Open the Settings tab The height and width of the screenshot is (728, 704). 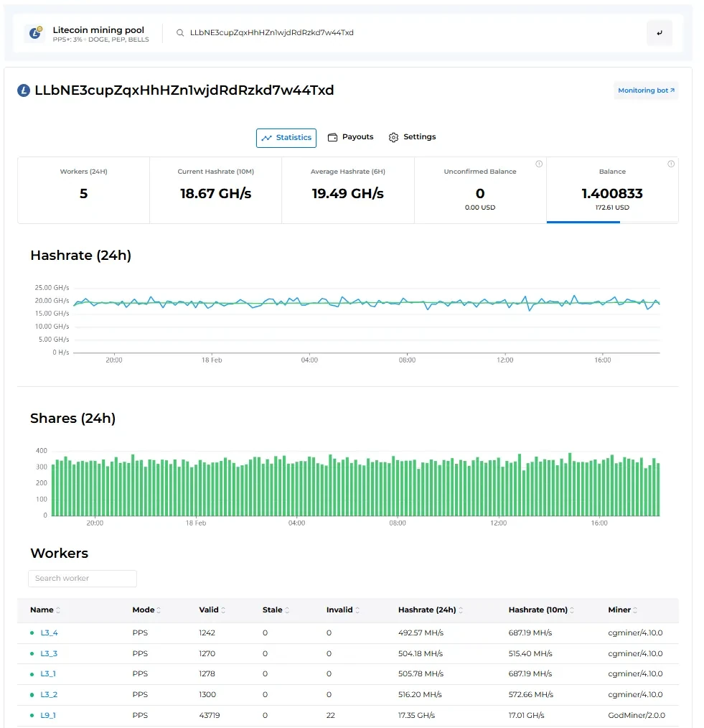click(412, 137)
